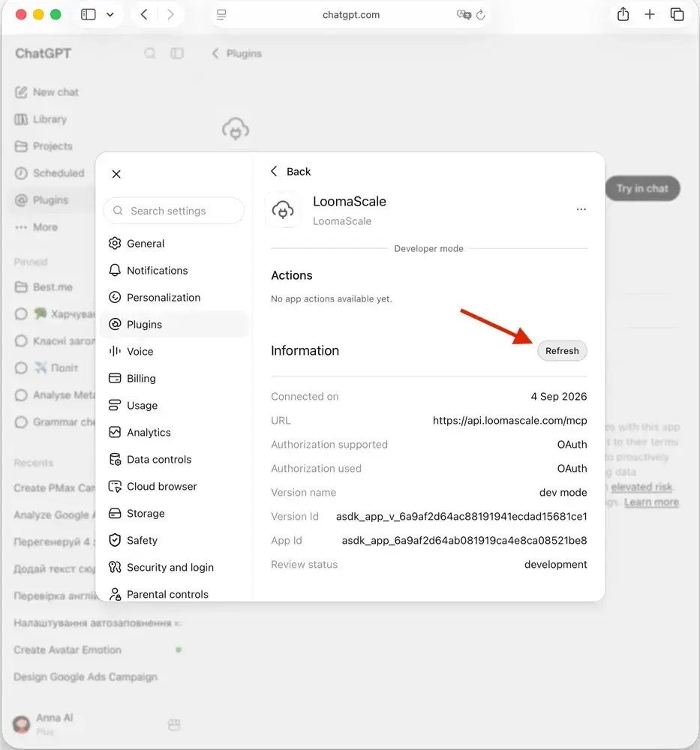Click the Connected on date 4 Sep 2026
The height and width of the screenshot is (750, 700).
click(x=558, y=397)
